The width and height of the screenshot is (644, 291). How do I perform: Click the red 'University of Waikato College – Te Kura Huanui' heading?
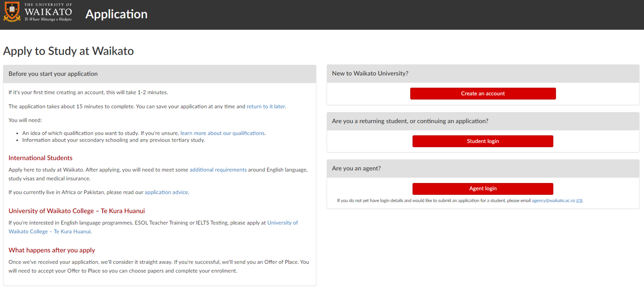pyautogui.click(x=77, y=211)
